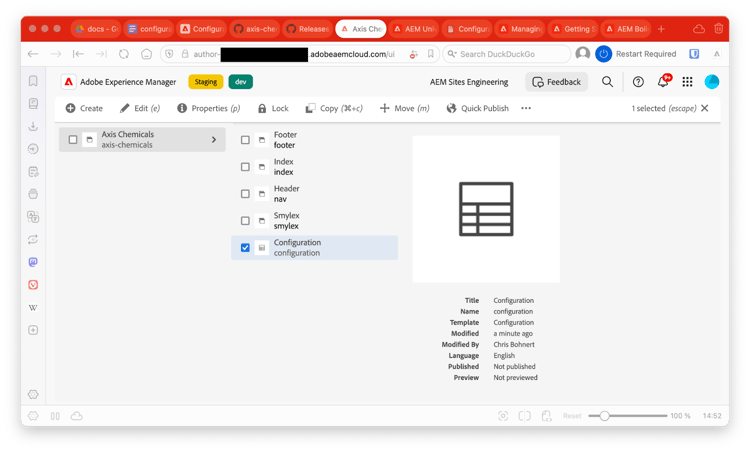Open AEM notifications bell
This screenshot has height=452, width=750.
pyautogui.click(x=663, y=81)
